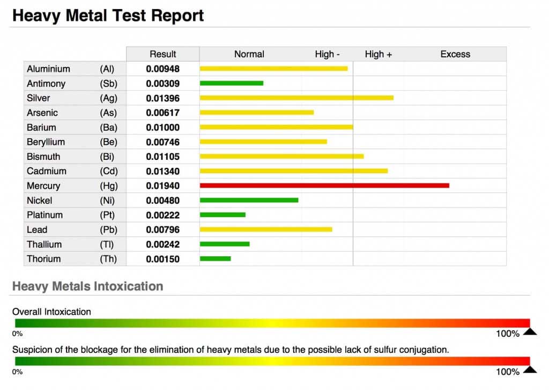Screen dimensions: 549x392
Task: Select the Normal column header
Action: click(x=249, y=54)
